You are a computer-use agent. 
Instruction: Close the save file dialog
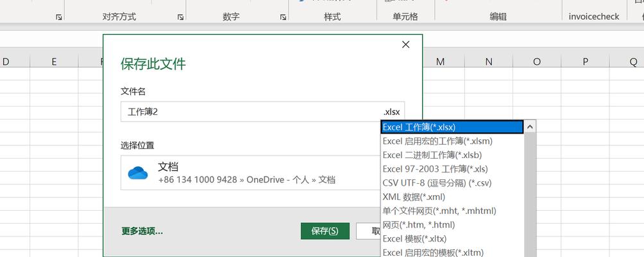[405, 44]
